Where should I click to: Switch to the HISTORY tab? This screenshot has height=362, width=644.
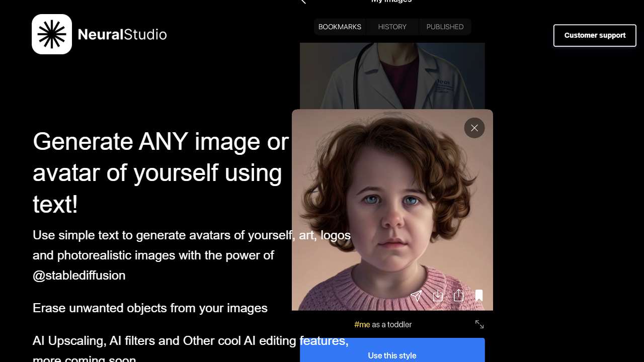tap(392, 27)
